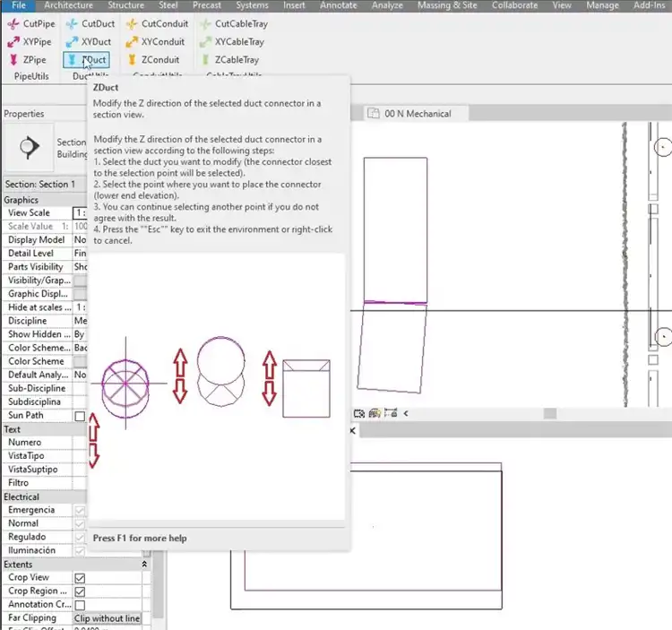This screenshot has width=672, height=630.
Task: Click the reveal constraints icon
Action: click(x=391, y=413)
